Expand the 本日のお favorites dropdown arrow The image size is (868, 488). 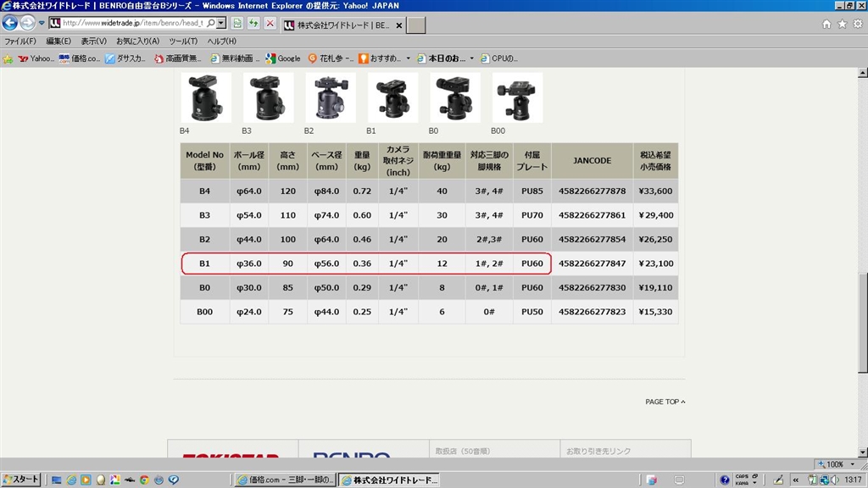tap(471, 58)
